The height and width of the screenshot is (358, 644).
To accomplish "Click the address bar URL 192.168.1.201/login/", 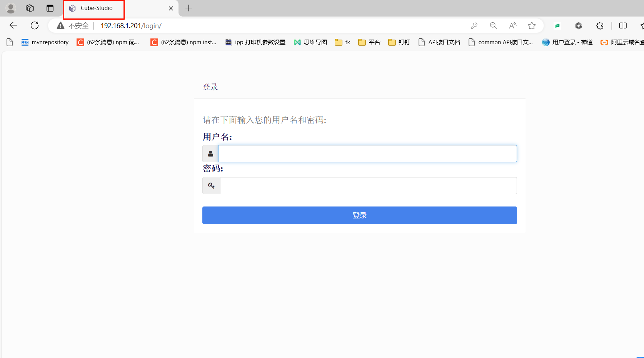I will (x=131, y=26).
